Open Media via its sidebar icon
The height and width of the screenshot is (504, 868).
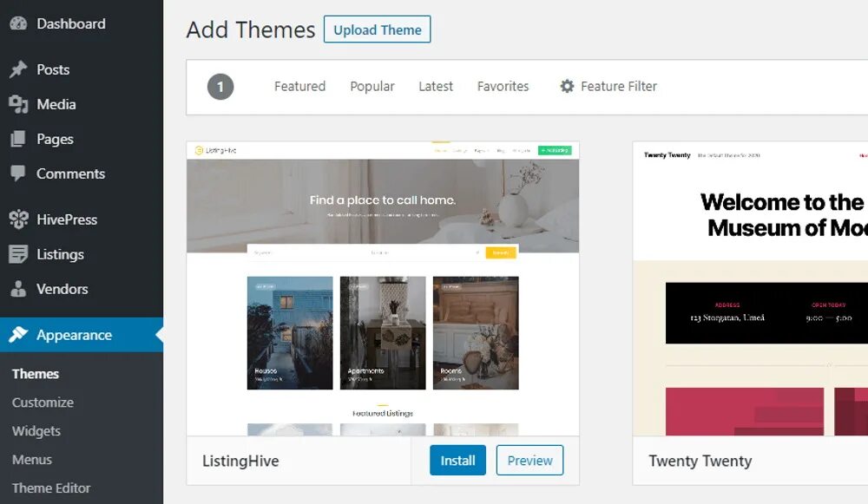(x=18, y=104)
